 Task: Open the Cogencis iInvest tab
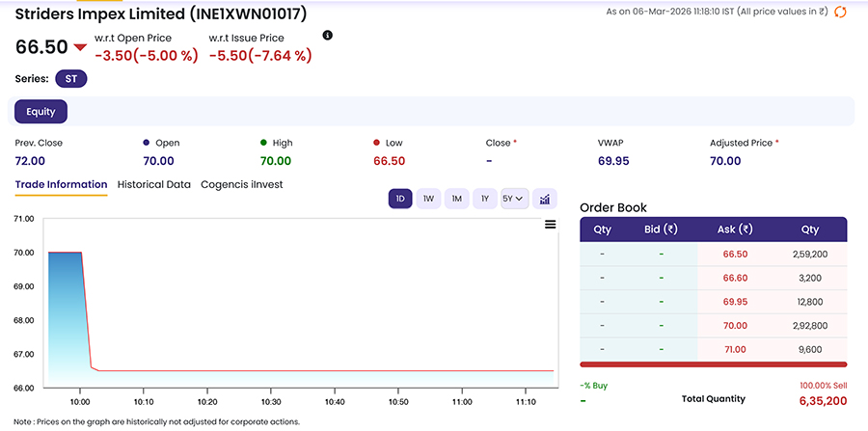pos(241,184)
